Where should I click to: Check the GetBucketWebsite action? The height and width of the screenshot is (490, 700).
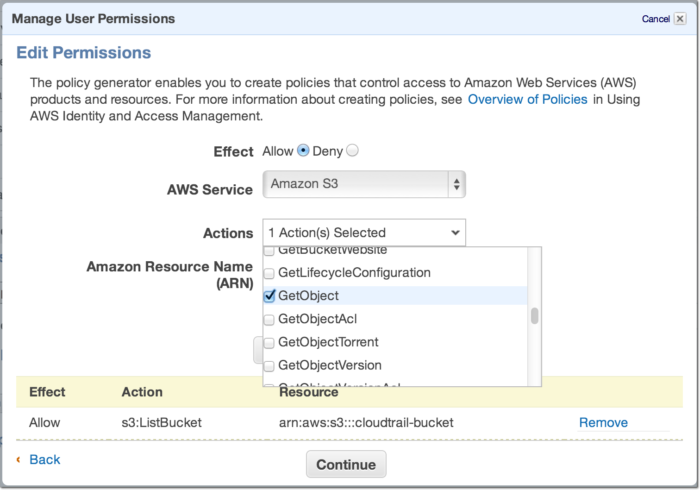[269, 250]
